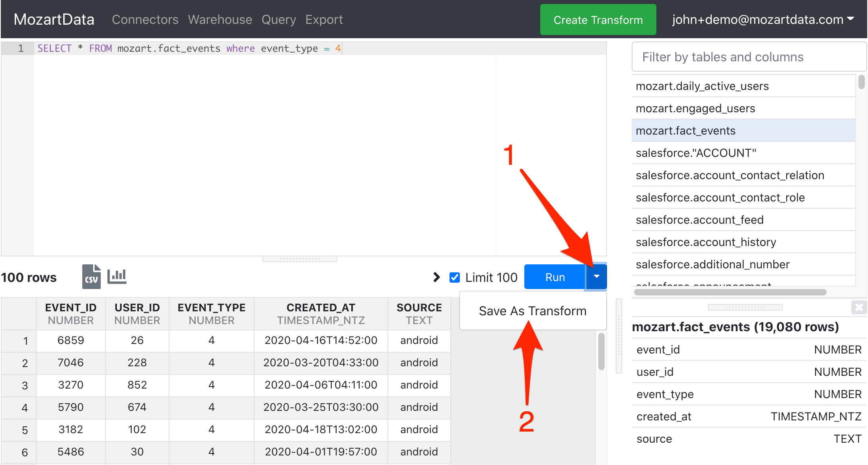Go to the Warehouse page

220,20
